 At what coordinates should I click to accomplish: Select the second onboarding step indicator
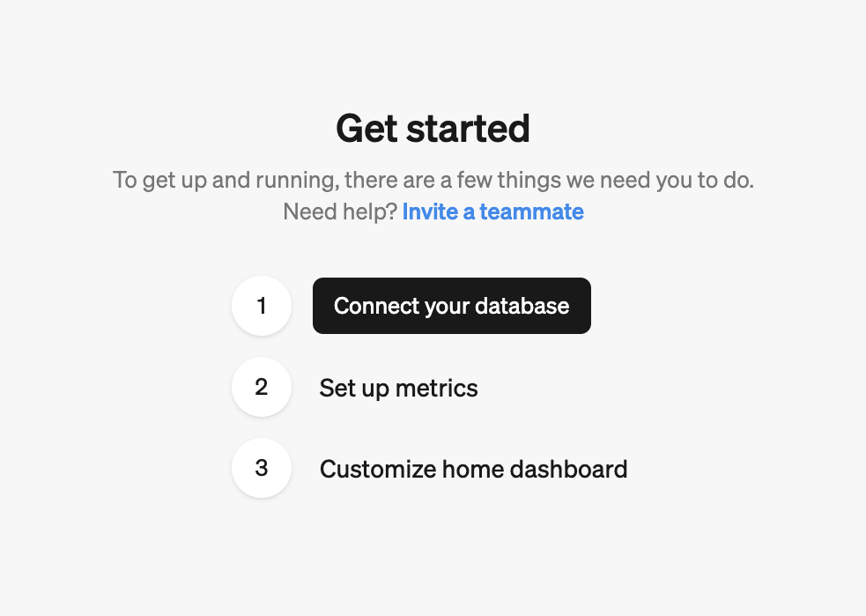262,387
